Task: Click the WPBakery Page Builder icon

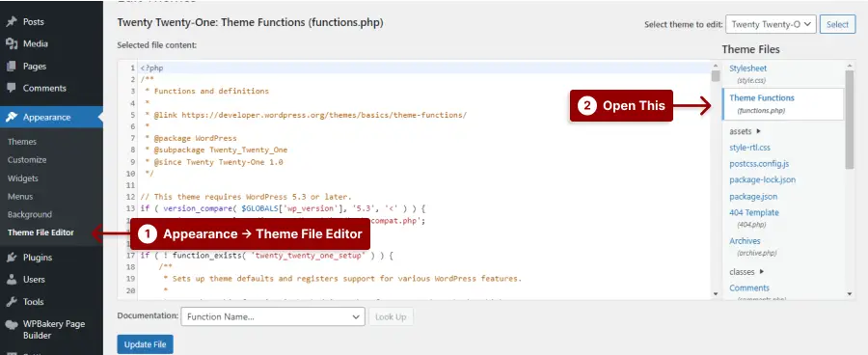Action: pyautogui.click(x=11, y=324)
